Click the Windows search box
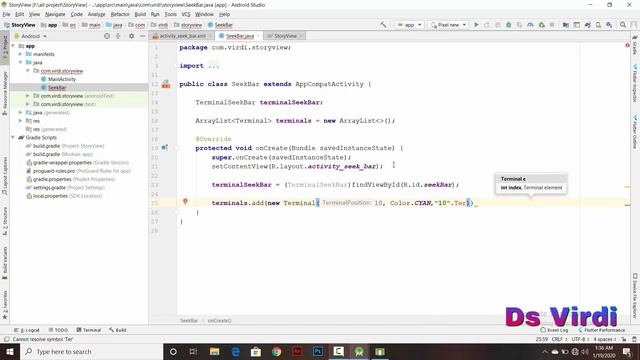The width and height of the screenshot is (640, 360). click(91, 351)
